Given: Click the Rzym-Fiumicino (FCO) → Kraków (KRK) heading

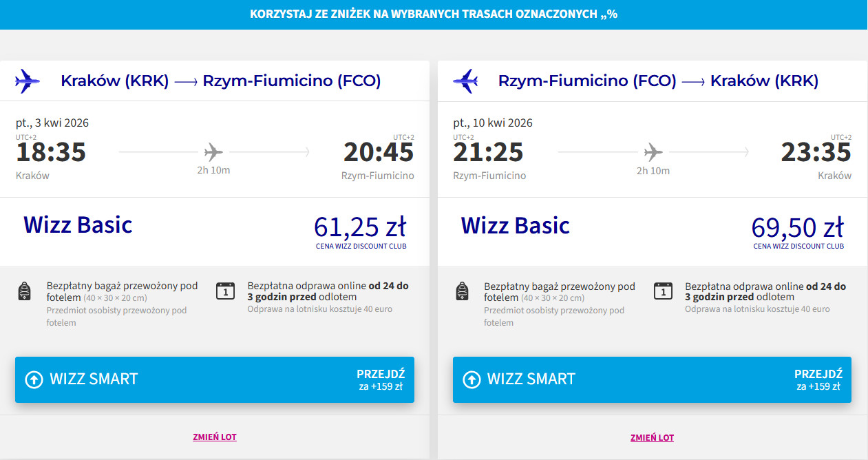Looking at the screenshot, I should click(x=658, y=81).
